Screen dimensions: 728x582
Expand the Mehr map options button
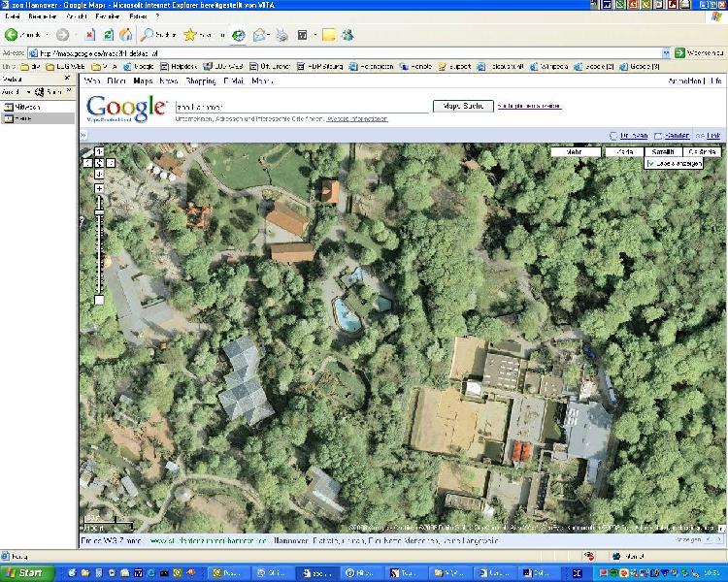click(574, 152)
